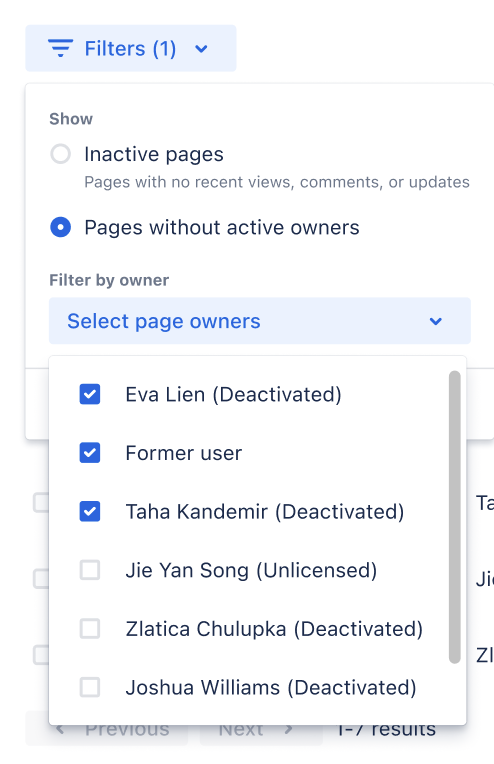Select Pages without active owners radio
This screenshot has height=764, width=494.
(60, 228)
